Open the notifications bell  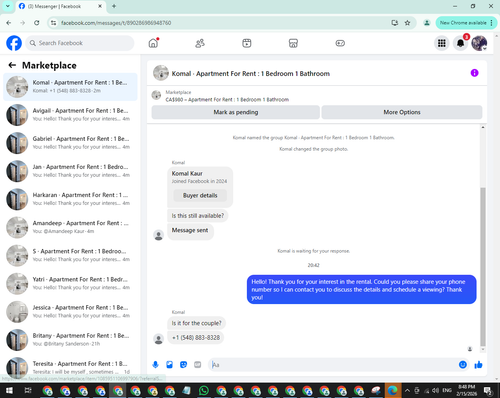460,43
